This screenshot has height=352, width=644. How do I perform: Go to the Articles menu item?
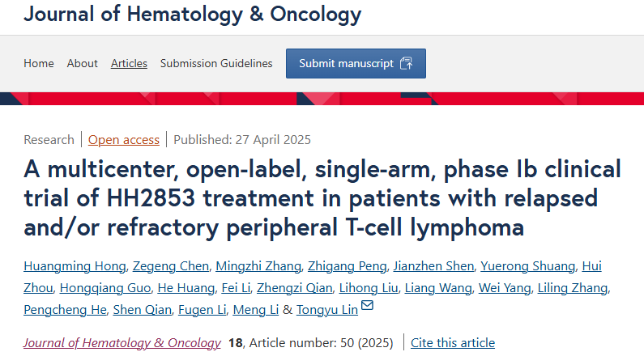coord(129,63)
